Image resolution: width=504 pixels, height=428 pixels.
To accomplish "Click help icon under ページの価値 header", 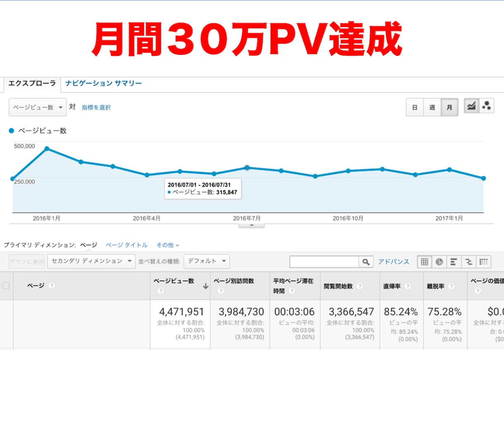I will [x=478, y=291].
